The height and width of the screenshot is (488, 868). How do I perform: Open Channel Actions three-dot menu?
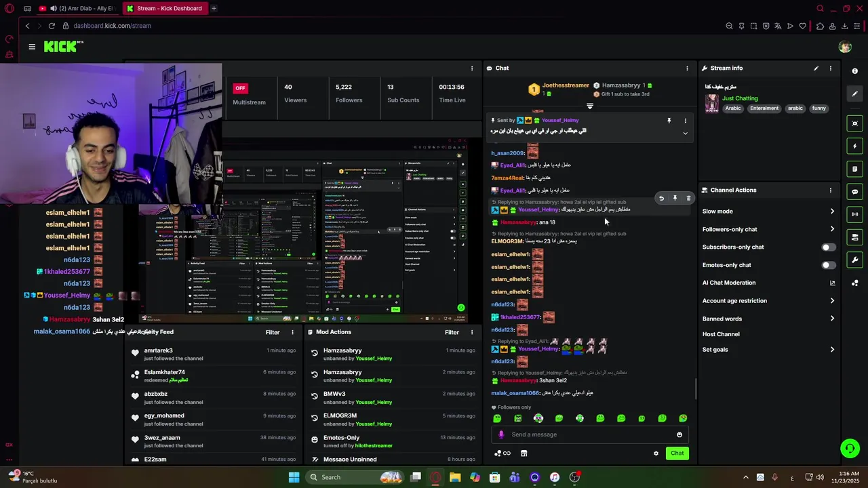click(x=830, y=190)
